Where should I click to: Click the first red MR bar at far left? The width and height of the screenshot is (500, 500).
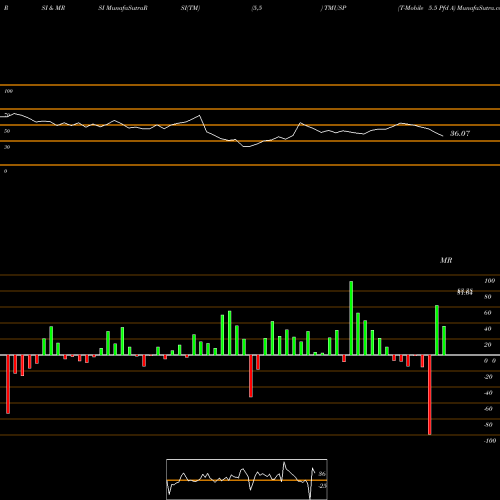(8, 384)
